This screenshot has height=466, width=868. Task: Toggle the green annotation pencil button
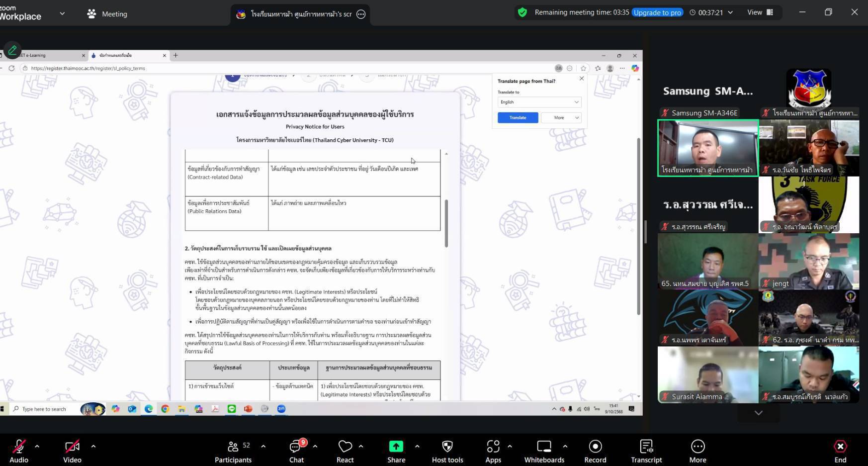click(12, 50)
